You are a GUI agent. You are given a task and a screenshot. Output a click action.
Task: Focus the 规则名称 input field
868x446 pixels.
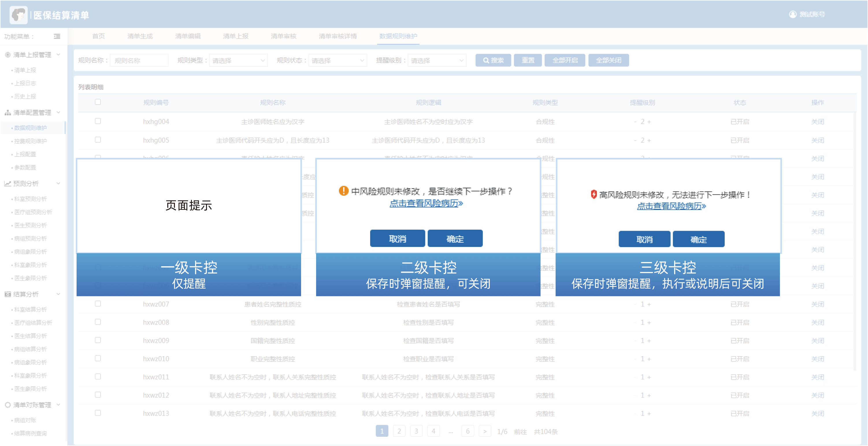(x=139, y=60)
